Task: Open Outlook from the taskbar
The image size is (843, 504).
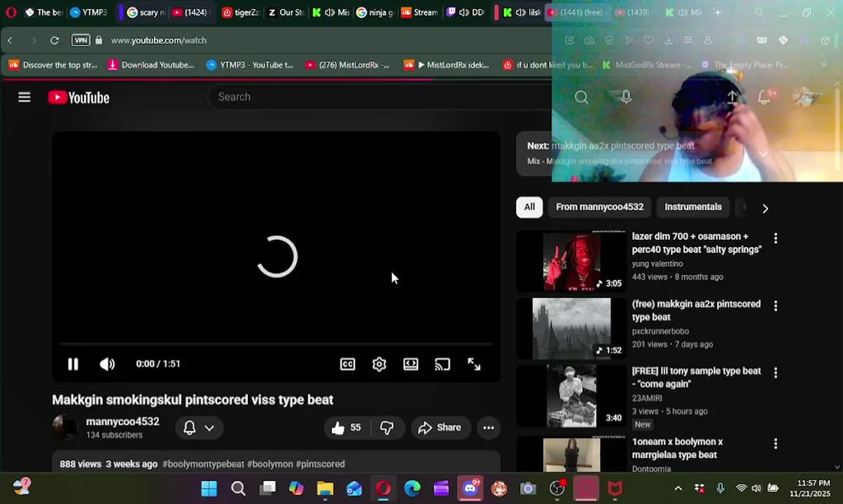Action: click(x=354, y=489)
